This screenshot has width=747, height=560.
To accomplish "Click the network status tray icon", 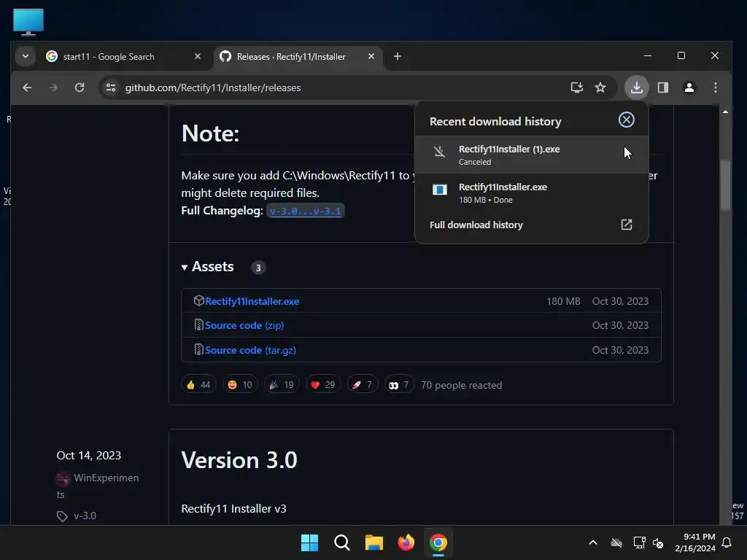I will tap(639, 542).
